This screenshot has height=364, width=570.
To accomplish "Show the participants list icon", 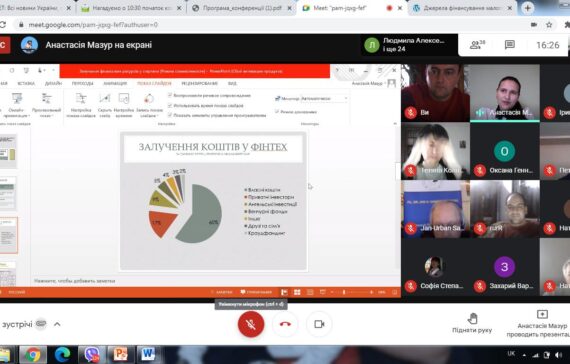I will [x=477, y=45].
